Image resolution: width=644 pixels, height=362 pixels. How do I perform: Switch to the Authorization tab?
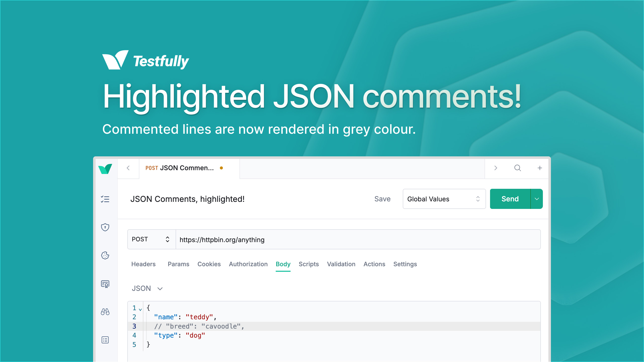(248, 264)
